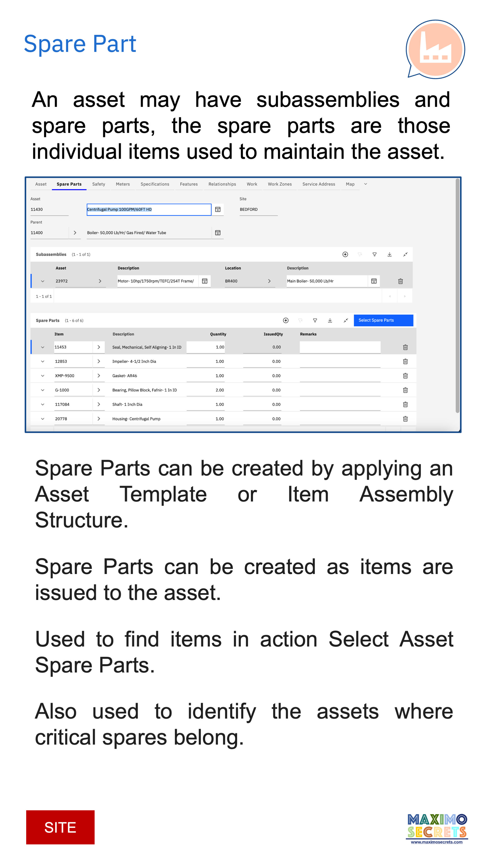Click the Select Spare Parts button

[x=383, y=320]
